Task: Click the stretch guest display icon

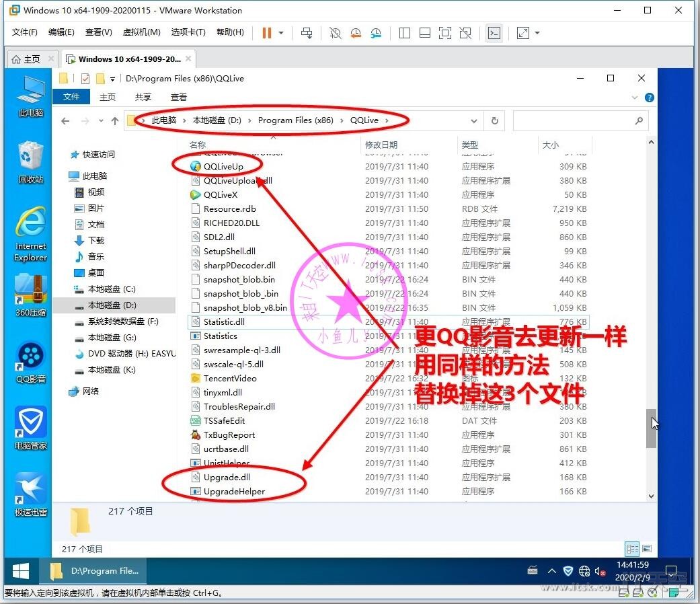Action: (x=522, y=32)
